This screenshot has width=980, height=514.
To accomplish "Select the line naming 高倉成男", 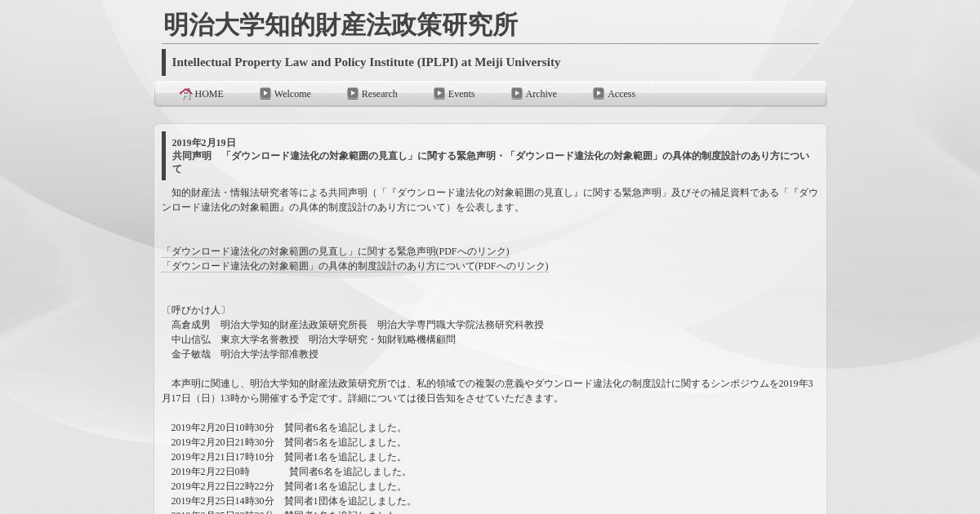I will tap(357, 325).
